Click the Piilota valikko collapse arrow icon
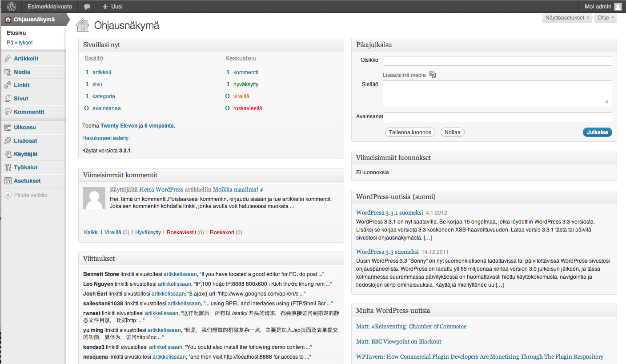 [8, 195]
